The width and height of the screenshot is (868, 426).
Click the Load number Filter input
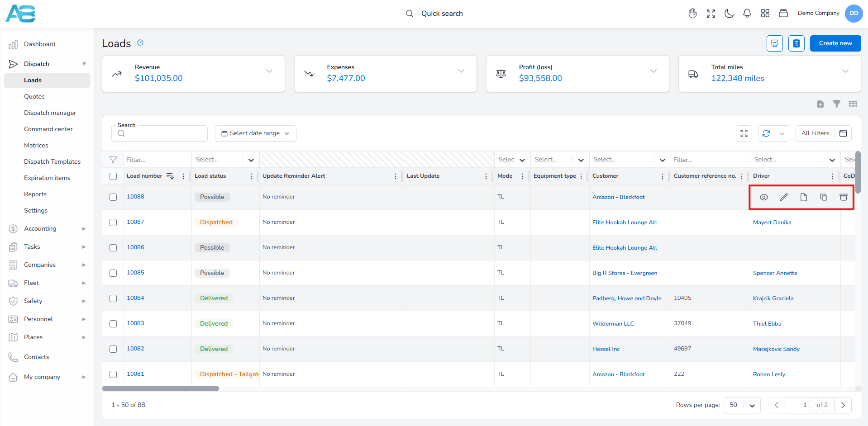[x=157, y=160]
